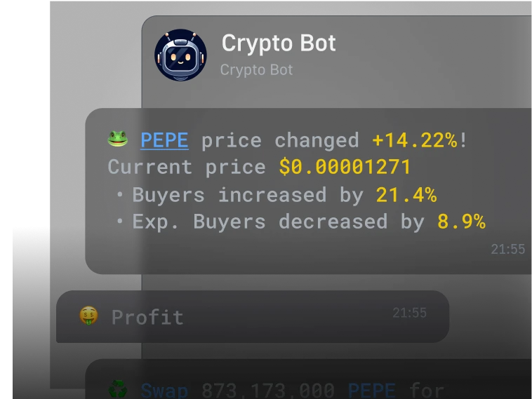Open the blue PEPE link in the price alert
The image size is (532, 399).
[x=164, y=140]
